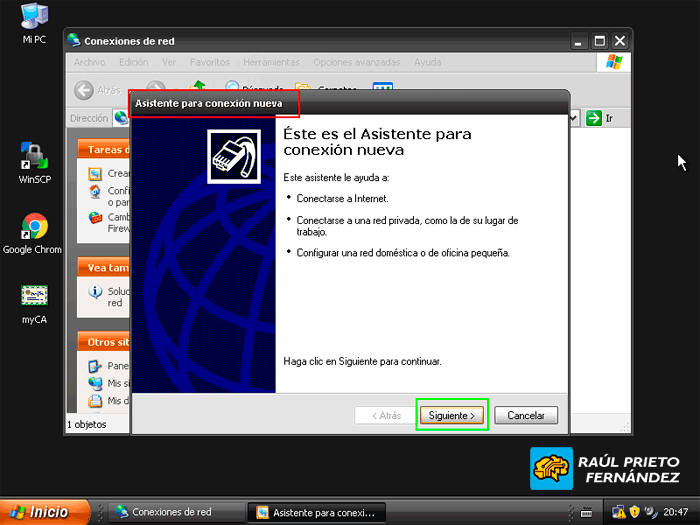Open the Opciones avanzadas menu
The height and width of the screenshot is (525, 700).
coord(358,62)
